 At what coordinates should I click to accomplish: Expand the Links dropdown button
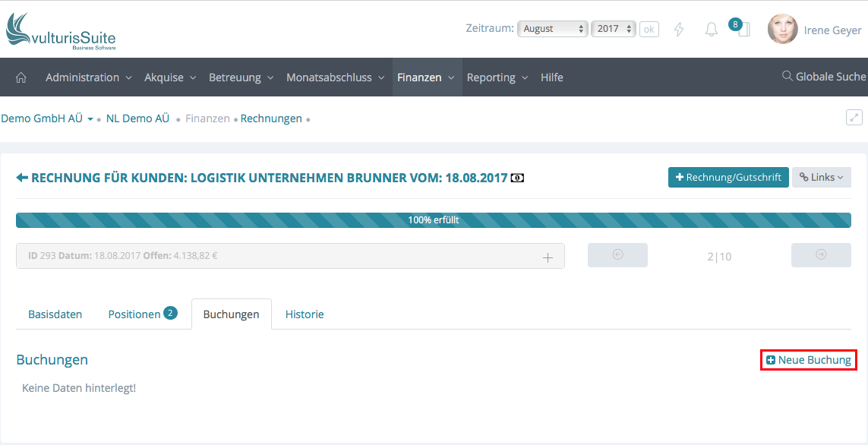point(821,177)
